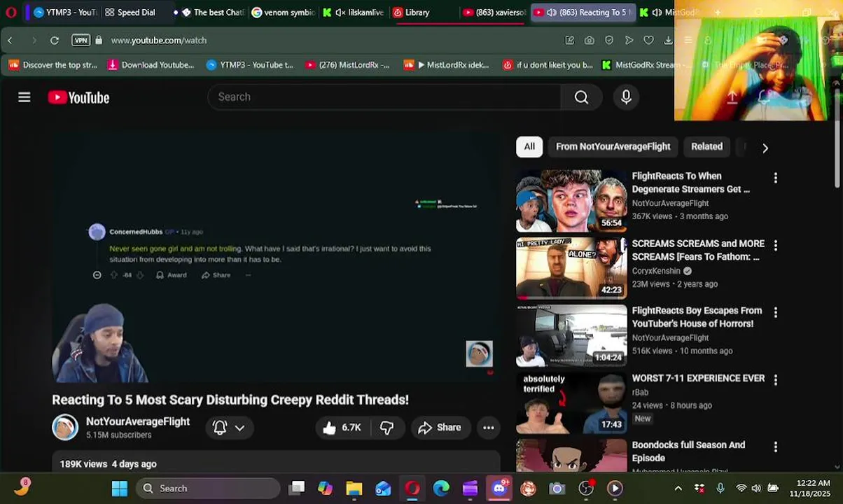The width and height of the screenshot is (843, 504).
Task: Open the downloads icon in address bar
Action: coord(668,41)
